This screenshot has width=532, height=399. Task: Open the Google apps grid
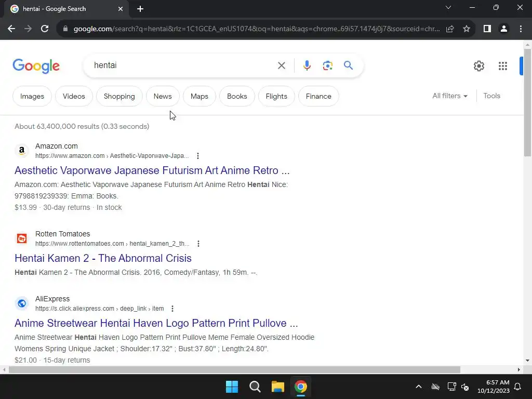click(x=503, y=66)
